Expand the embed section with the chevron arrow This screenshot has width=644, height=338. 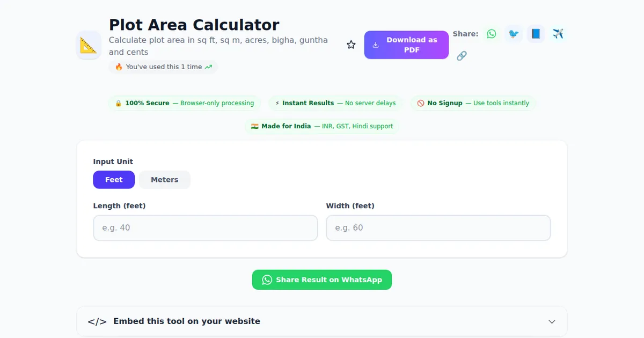(552, 321)
